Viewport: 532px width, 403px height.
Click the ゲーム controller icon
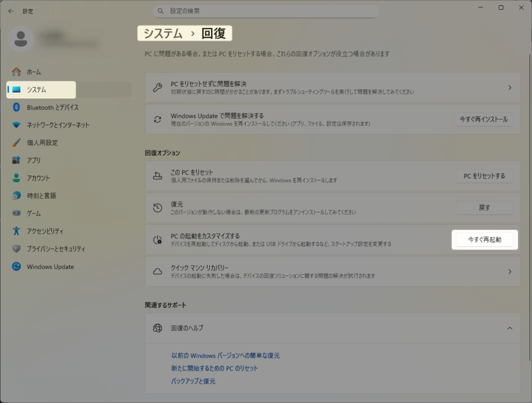pos(17,213)
